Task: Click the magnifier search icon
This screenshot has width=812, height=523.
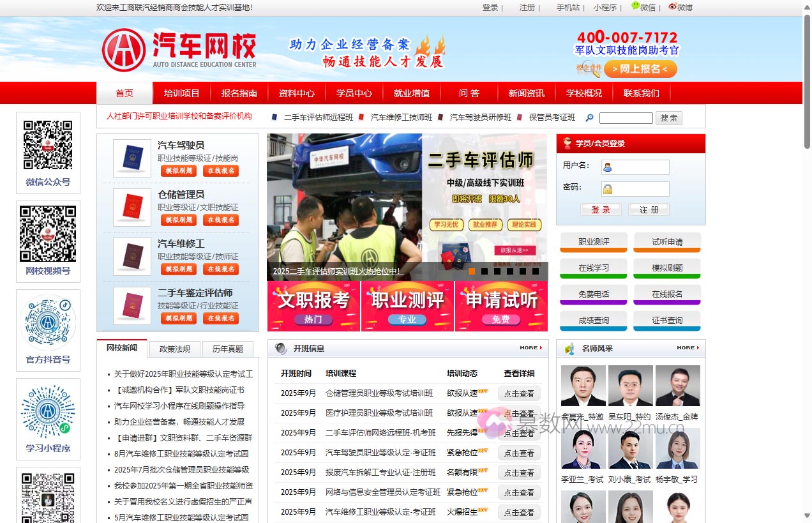Action: point(589,118)
